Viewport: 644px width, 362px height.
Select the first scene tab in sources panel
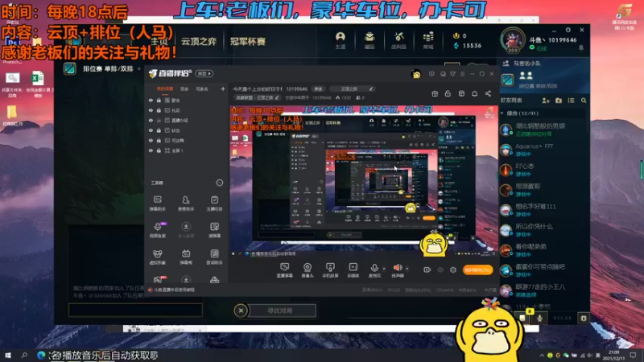click(x=165, y=88)
